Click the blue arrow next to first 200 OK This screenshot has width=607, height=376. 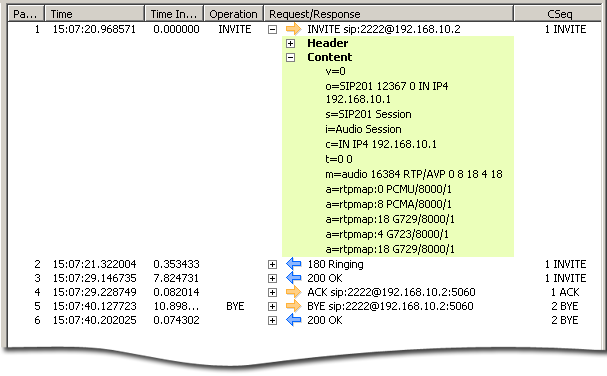pyautogui.click(x=293, y=278)
